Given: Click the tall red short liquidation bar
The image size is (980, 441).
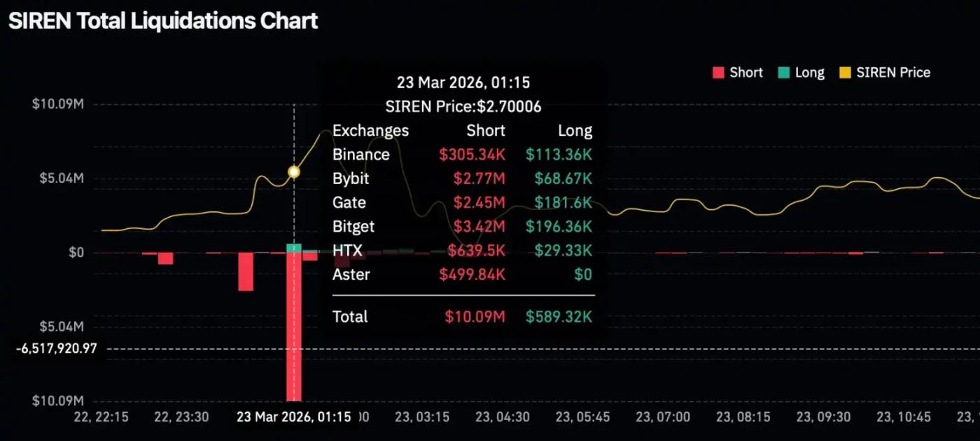Looking at the screenshot, I should tap(294, 329).
